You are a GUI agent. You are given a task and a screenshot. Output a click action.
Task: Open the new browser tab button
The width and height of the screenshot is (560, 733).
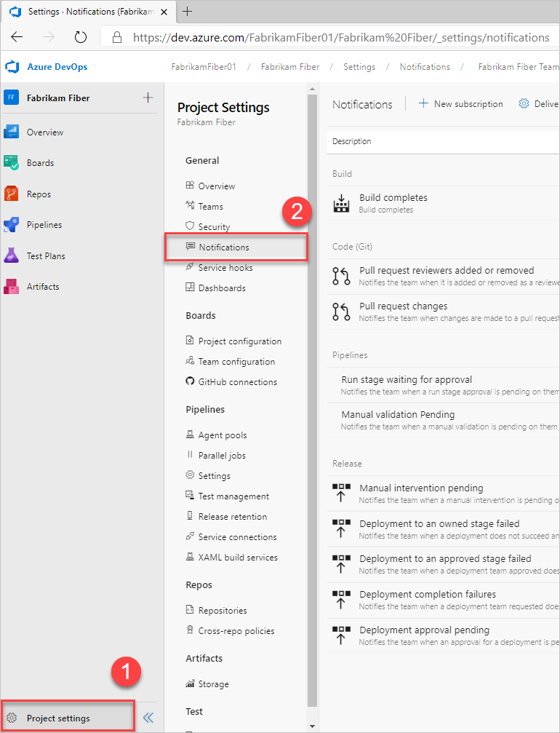[187, 12]
